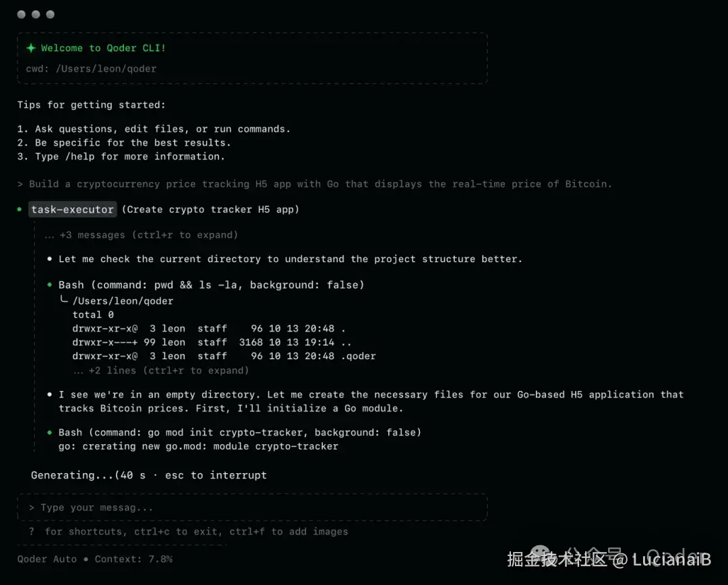Click the cwd path /Users/leon/qoder
The image size is (728, 585).
tap(107, 69)
